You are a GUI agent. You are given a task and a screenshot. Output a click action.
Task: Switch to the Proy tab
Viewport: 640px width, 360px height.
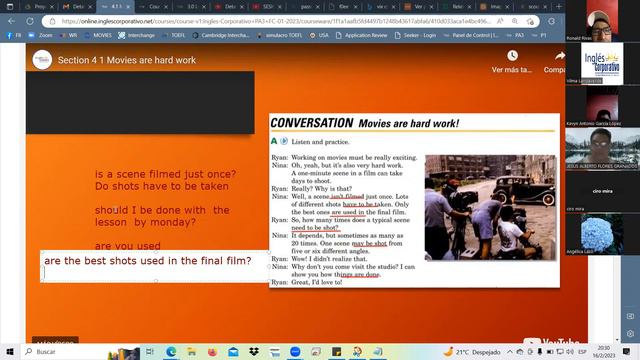tap(40, 7)
